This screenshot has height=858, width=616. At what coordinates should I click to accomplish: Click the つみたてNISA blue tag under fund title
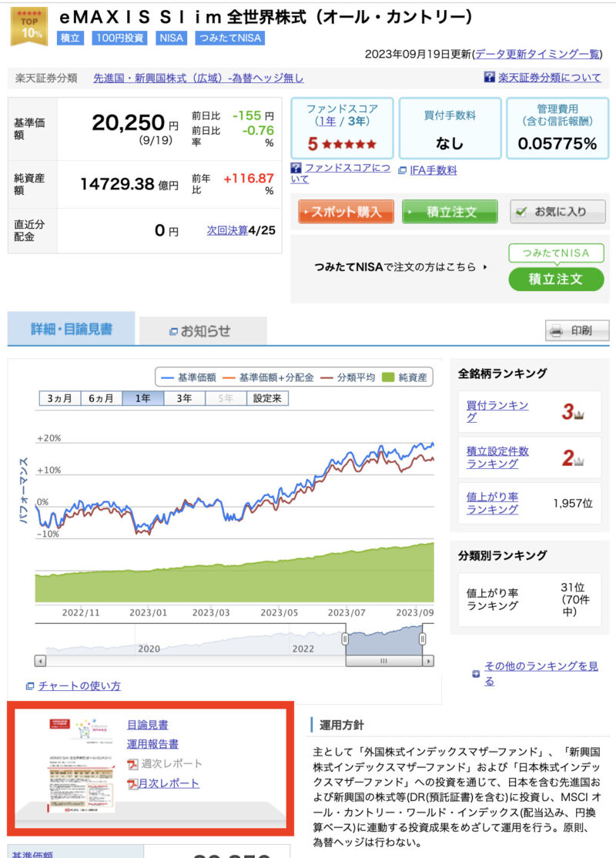coord(229,38)
